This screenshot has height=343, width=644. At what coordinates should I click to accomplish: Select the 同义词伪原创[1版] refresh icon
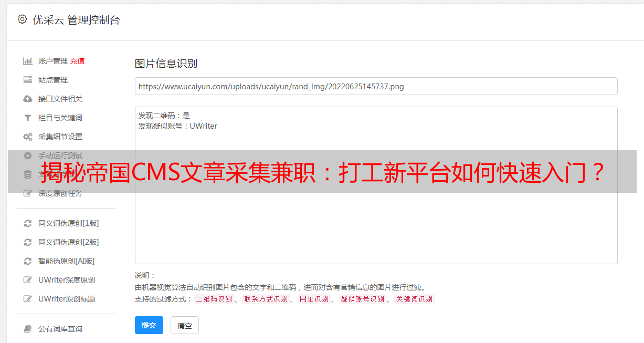(28, 223)
